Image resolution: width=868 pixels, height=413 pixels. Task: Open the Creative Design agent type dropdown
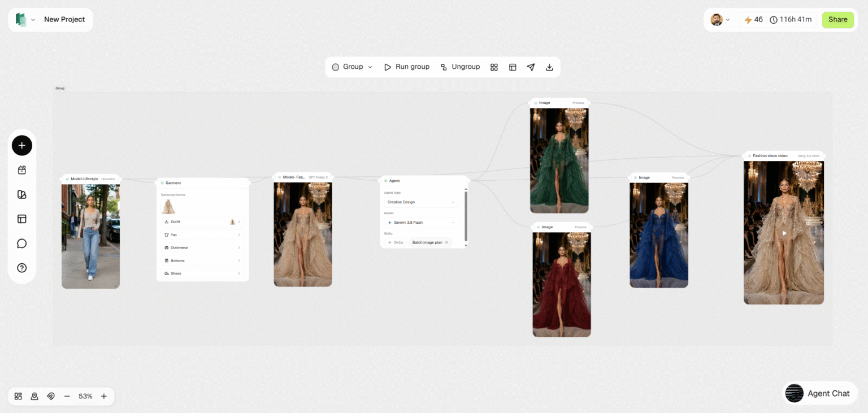pyautogui.click(x=421, y=202)
